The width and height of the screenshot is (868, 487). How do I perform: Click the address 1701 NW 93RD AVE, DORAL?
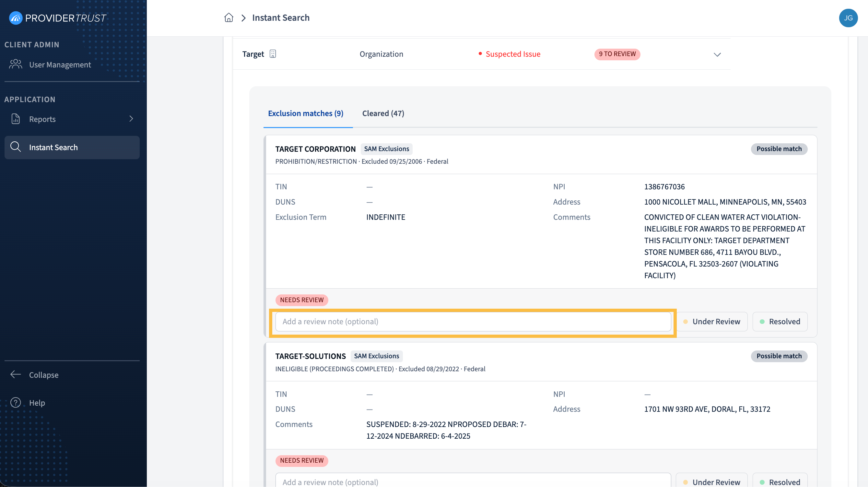[x=707, y=409]
